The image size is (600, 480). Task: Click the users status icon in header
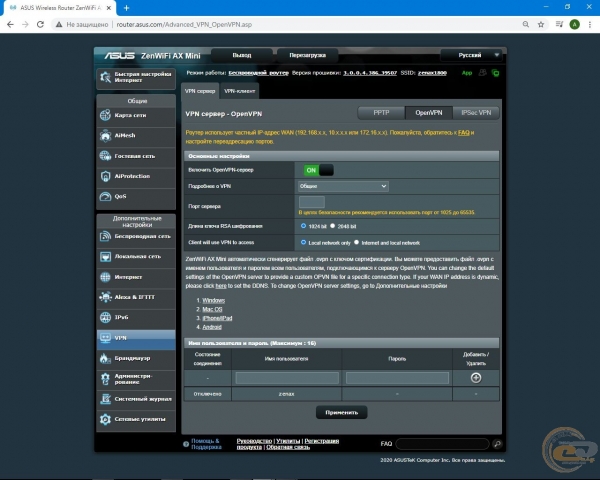[x=483, y=73]
